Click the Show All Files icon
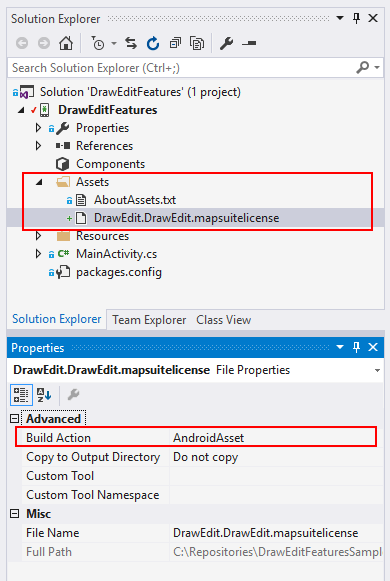The image size is (390, 581). coord(197,43)
